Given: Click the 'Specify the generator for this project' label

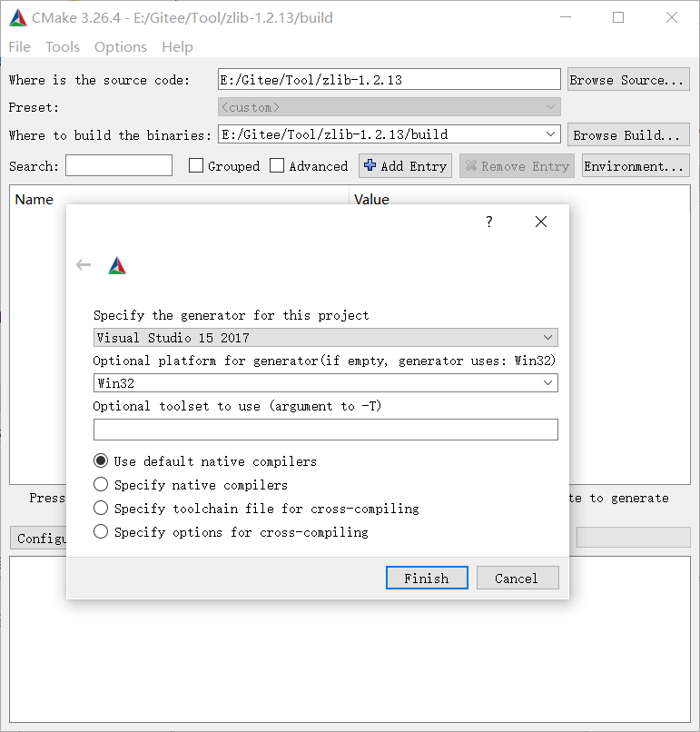Looking at the screenshot, I should coord(231,315).
